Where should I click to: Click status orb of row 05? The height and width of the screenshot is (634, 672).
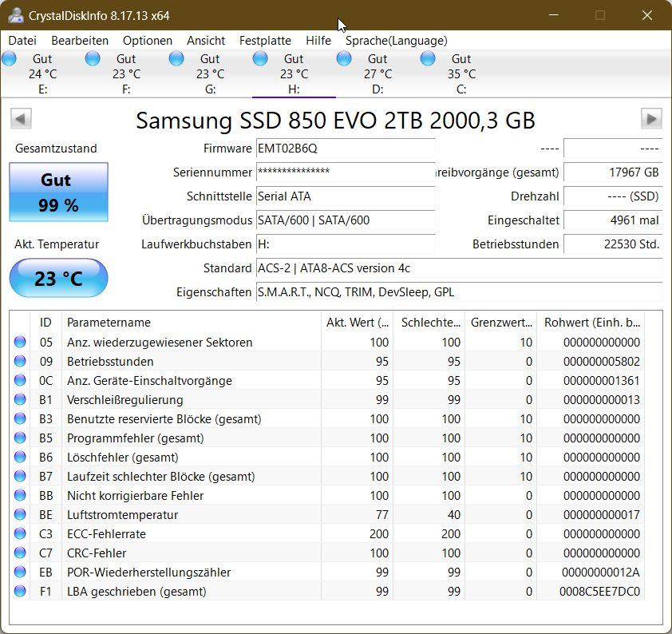(x=20, y=342)
